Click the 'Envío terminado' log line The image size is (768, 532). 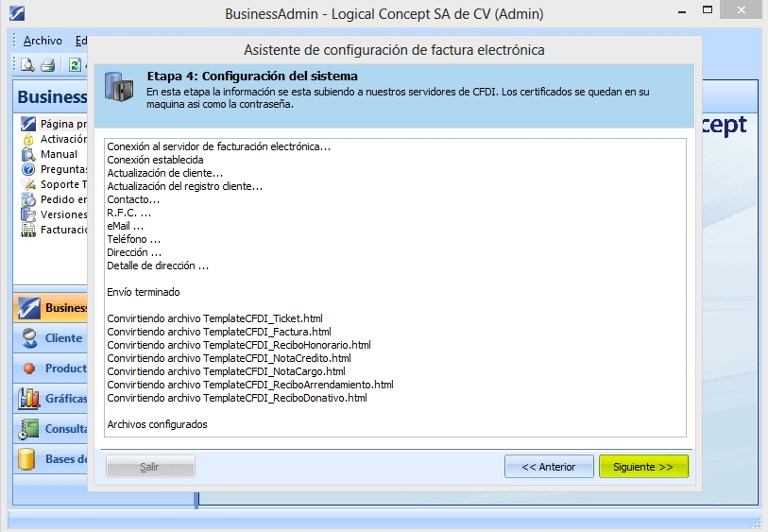pyautogui.click(x=144, y=292)
